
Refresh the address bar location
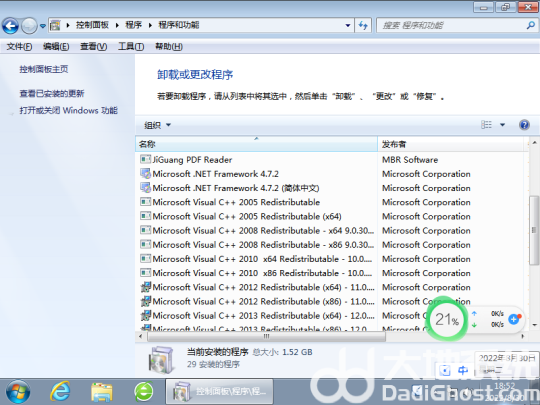pyautogui.click(x=363, y=25)
